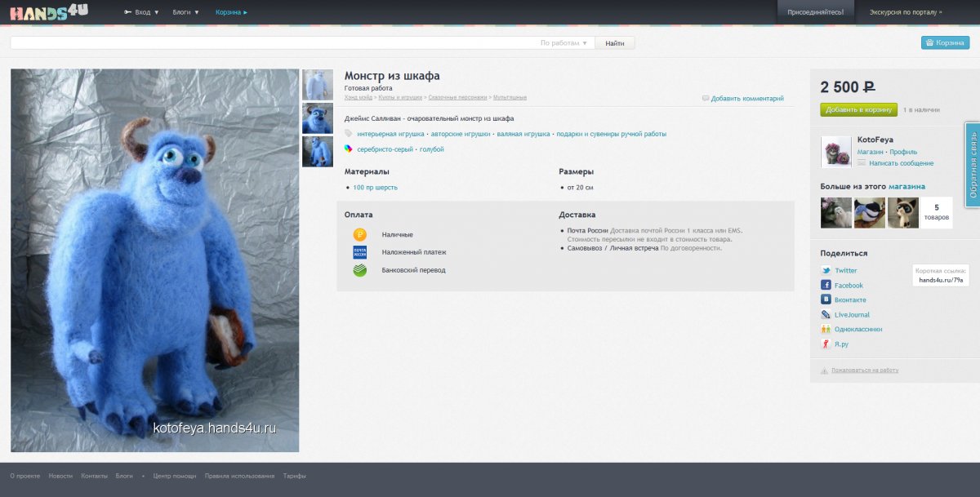
Task: Open подарки и сувениры ручной работы tag
Action: 612,134
